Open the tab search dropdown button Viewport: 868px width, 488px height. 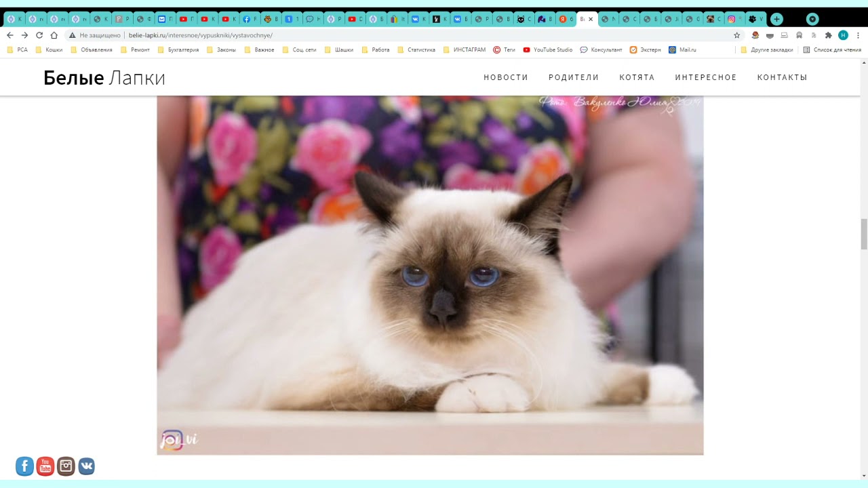812,19
